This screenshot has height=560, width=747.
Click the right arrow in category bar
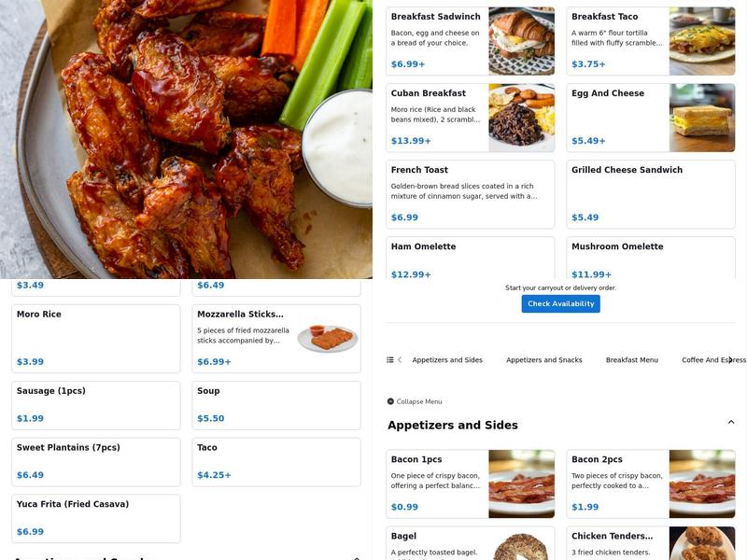pos(730,360)
